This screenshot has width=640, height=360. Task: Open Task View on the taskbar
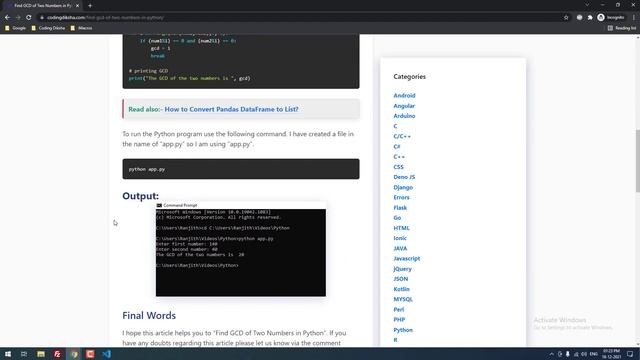point(24,354)
